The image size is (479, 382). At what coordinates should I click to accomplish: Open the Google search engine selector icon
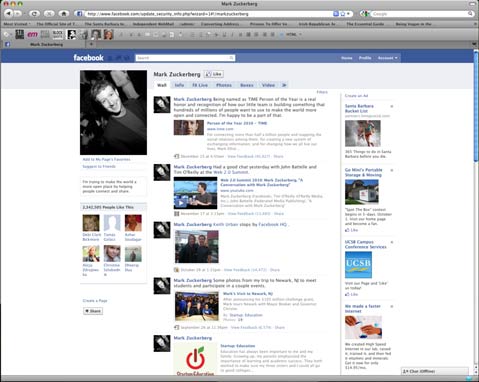click(x=365, y=14)
